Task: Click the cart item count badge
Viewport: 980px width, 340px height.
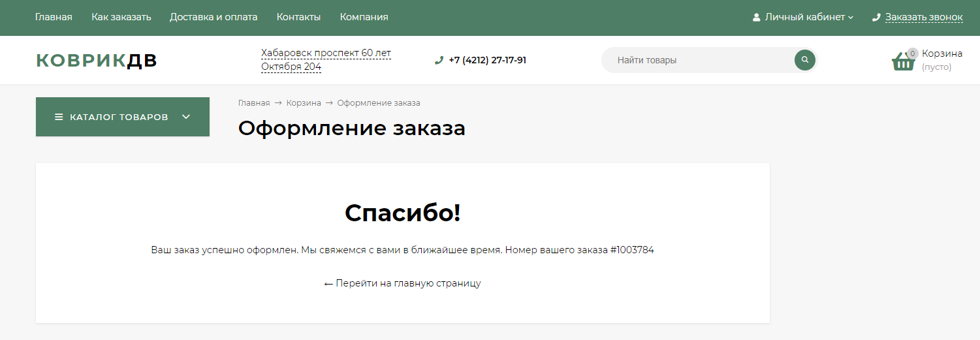Action: [912, 54]
